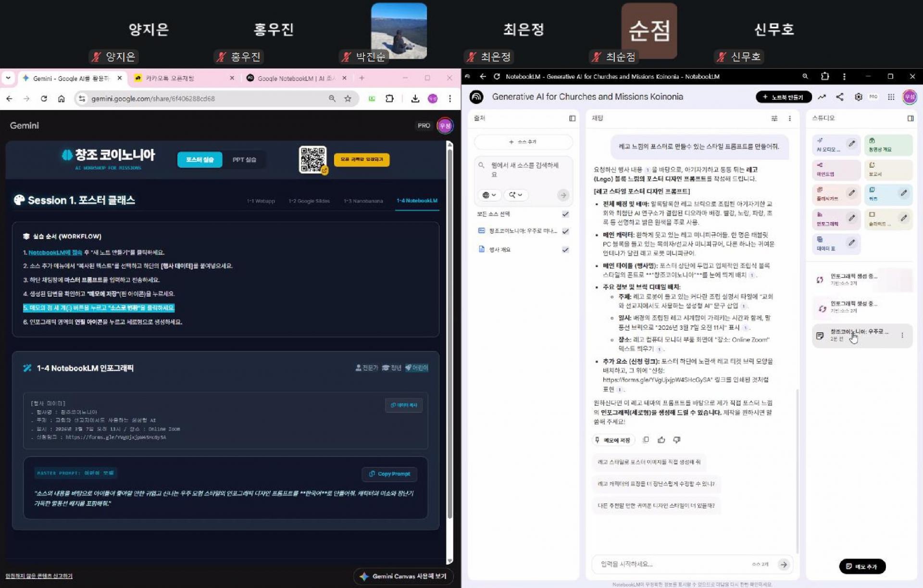Click the QR code image
Screen dimensions: 923x588
pyautogui.click(x=312, y=160)
